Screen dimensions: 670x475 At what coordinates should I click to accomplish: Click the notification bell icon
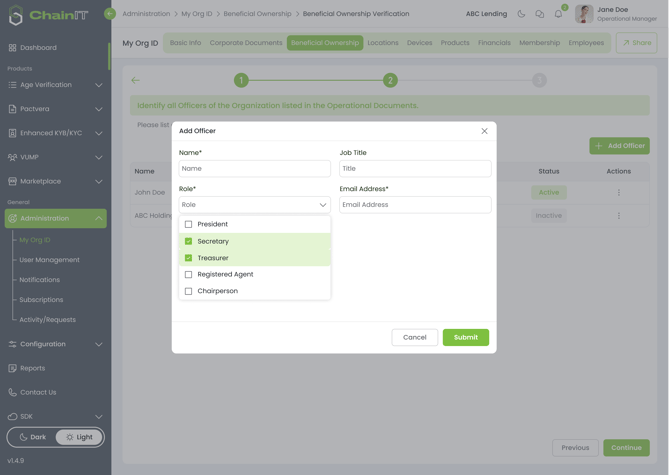tap(558, 14)
